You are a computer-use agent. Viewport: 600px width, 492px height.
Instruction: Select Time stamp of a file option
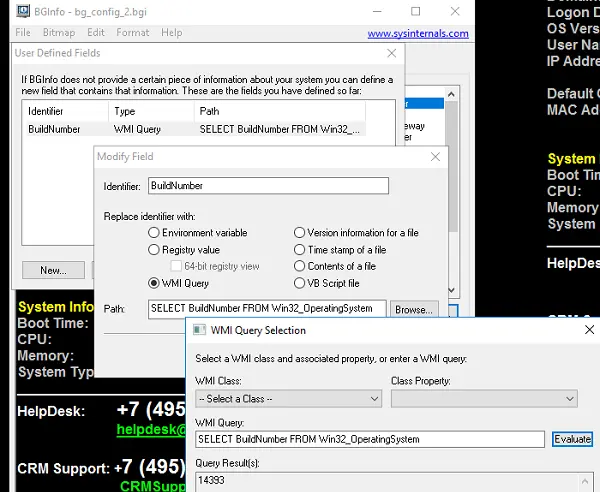click(340, 250)
